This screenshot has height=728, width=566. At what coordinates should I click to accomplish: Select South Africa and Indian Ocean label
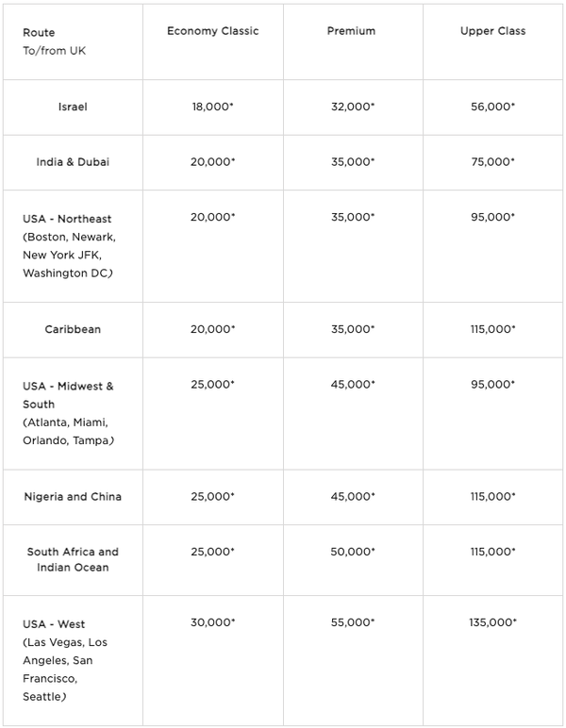(x=73, y=559)
